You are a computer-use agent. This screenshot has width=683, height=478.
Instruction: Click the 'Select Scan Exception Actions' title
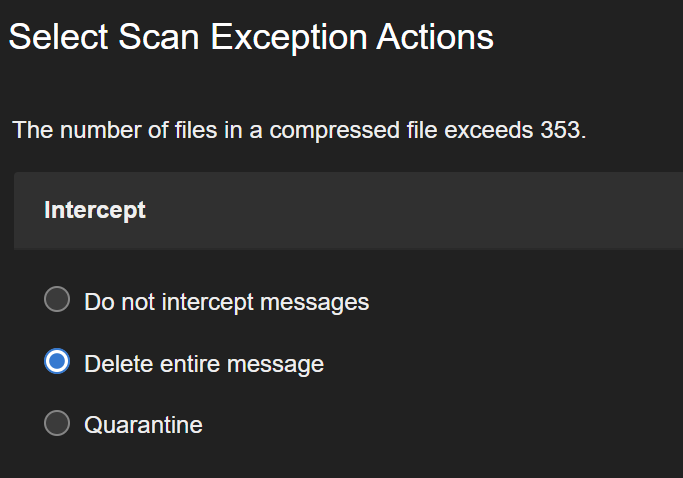point(251,37)
